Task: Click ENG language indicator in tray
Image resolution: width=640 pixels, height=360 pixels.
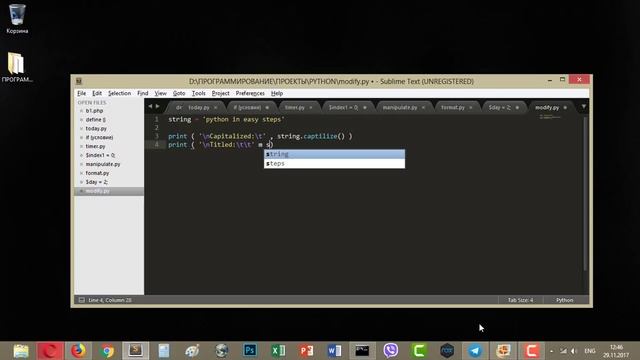Action: click(590, 351)
